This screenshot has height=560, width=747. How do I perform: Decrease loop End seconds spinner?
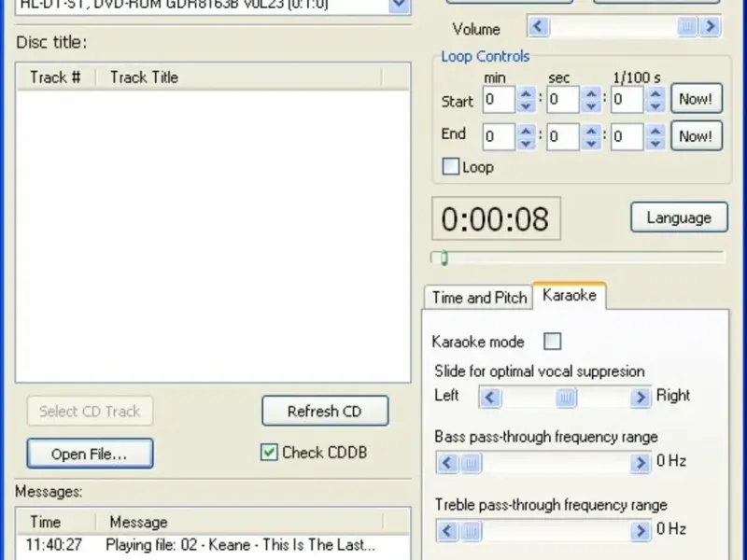tap(591, 143)
